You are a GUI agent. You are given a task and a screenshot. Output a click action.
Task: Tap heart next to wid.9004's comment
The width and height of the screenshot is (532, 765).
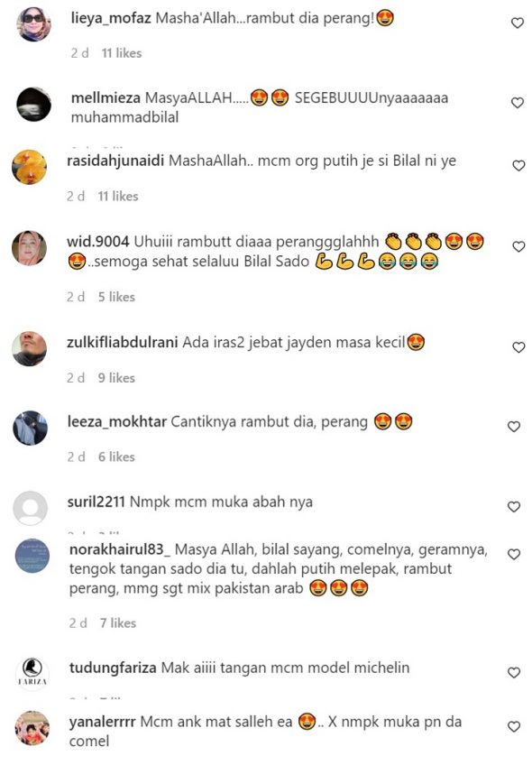coord(518,246)
